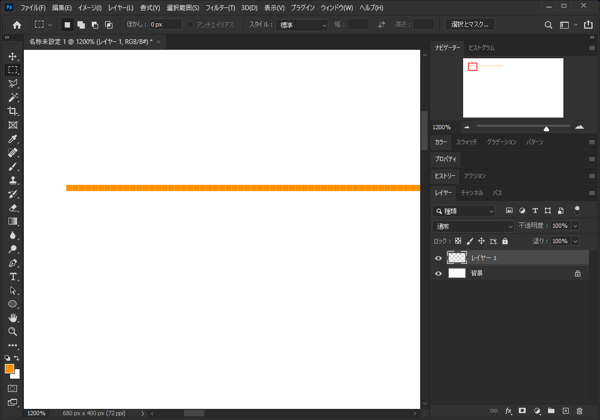Select the Zoom tool
Viewport: 600px width, 420px height.
click(x=13, y=332)
